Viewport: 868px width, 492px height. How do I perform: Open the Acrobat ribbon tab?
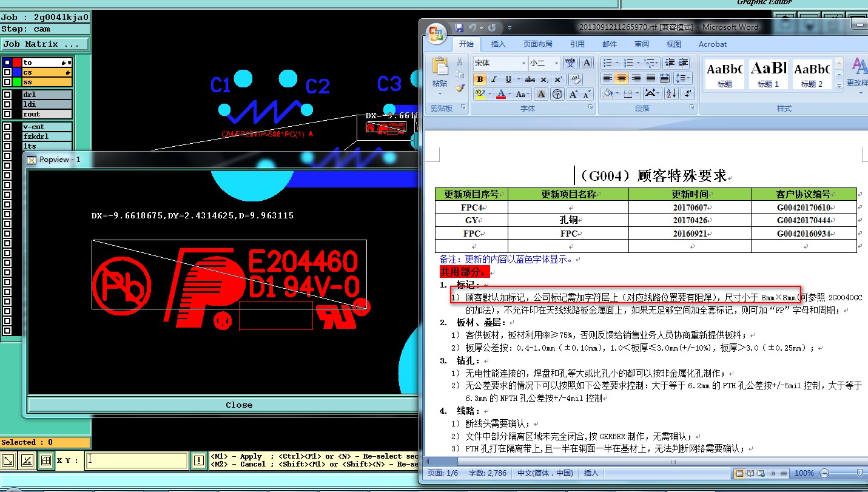pyautogui.click(x=713, y=44)
